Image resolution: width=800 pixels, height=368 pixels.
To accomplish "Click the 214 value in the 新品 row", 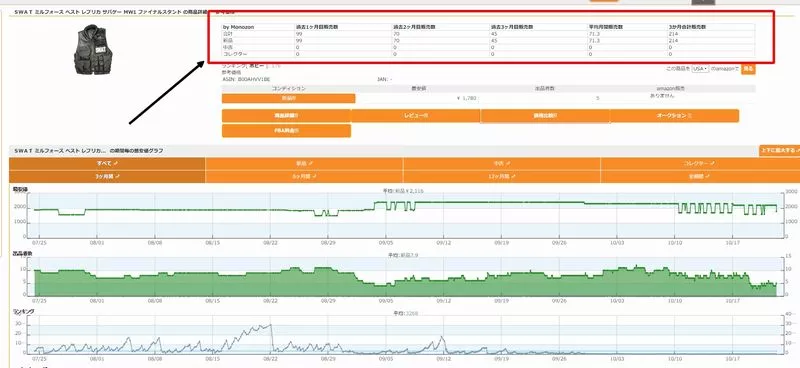I will pos(674,40).
